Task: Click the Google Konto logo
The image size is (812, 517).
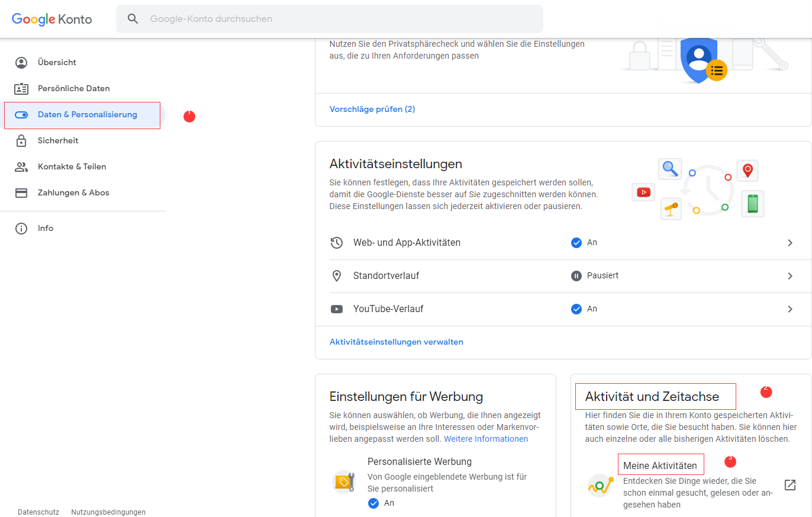Action: pos(52,19)
